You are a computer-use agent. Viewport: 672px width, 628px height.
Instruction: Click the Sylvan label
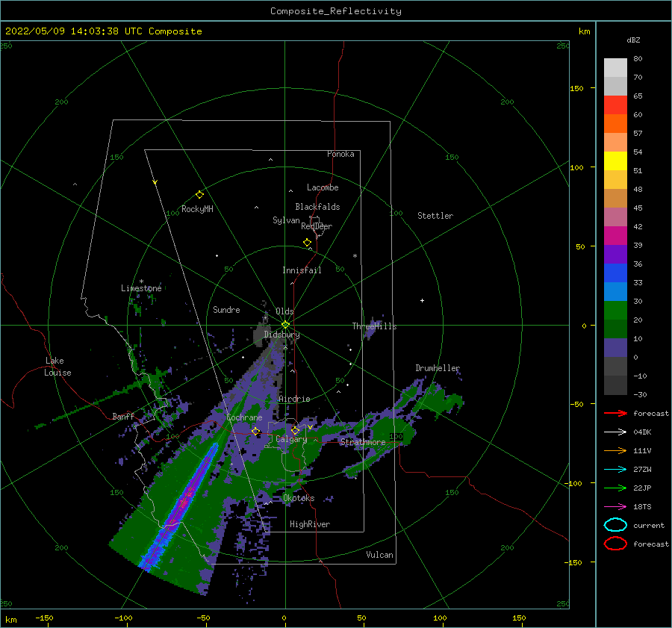coord(286,220)
